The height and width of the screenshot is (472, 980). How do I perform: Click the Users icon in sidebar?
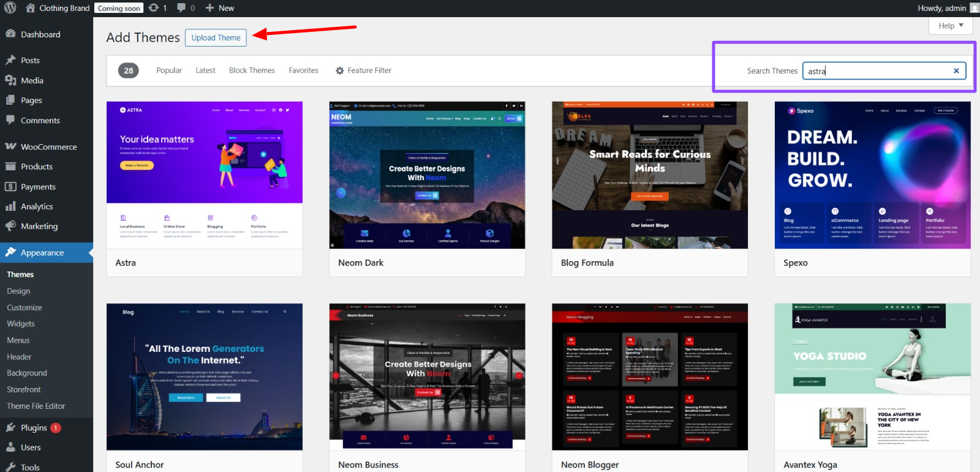[x=10, y=447]
